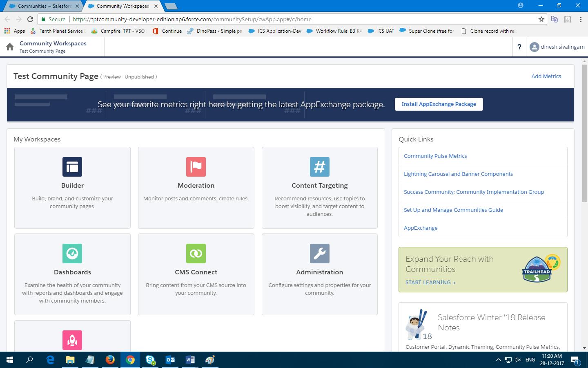Open Word from taskbar
Image resolution: width=588 pixels, height=368 pixels.
click(190, 360)
